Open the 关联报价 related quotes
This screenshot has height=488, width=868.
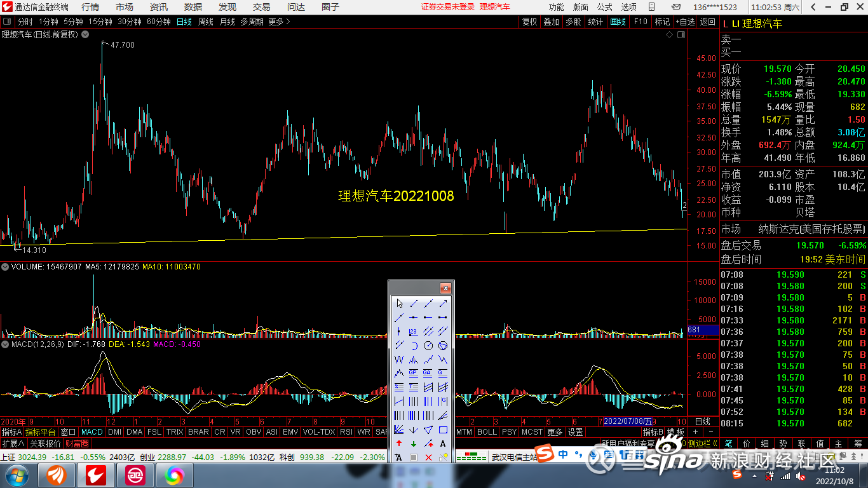[x=46, y=444]
